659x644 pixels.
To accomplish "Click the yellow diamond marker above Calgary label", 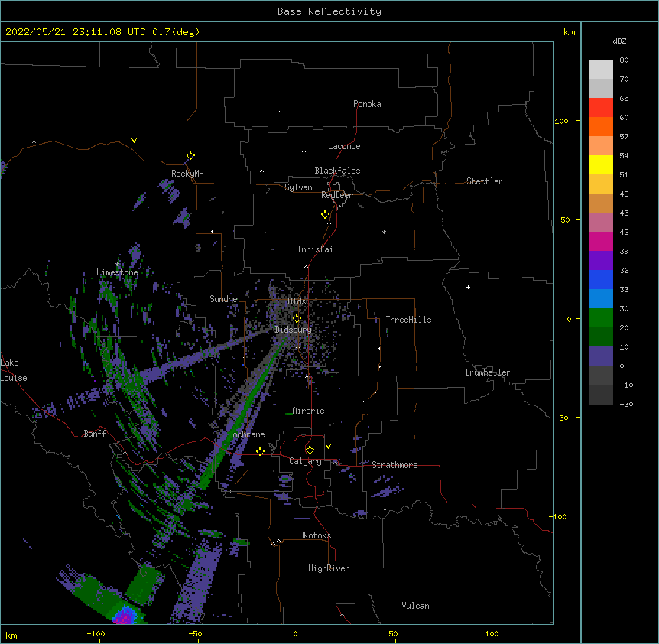I will pos(310,450).
